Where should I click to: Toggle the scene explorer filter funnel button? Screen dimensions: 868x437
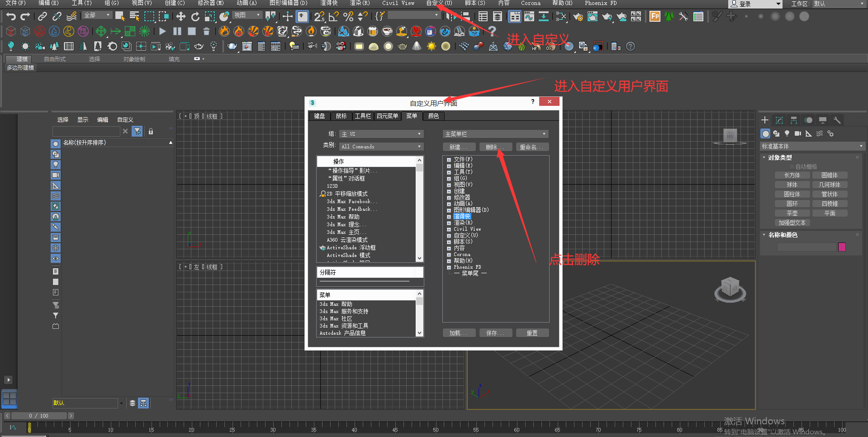pos(138,131)
